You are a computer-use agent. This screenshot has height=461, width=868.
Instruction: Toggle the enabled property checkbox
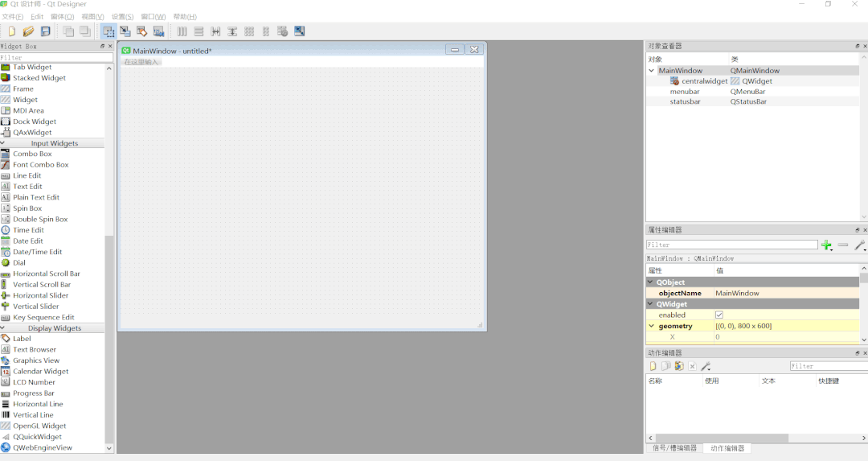[719, 315]
